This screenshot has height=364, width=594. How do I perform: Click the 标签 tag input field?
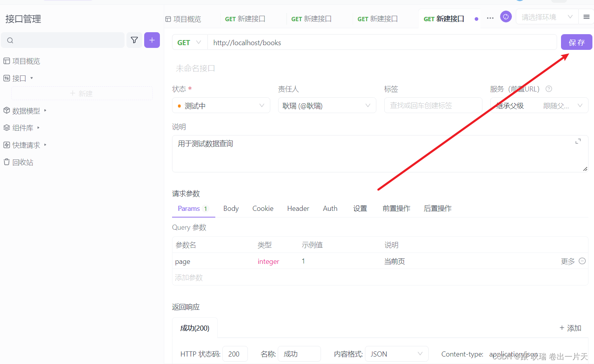click(x=433, y=106)
